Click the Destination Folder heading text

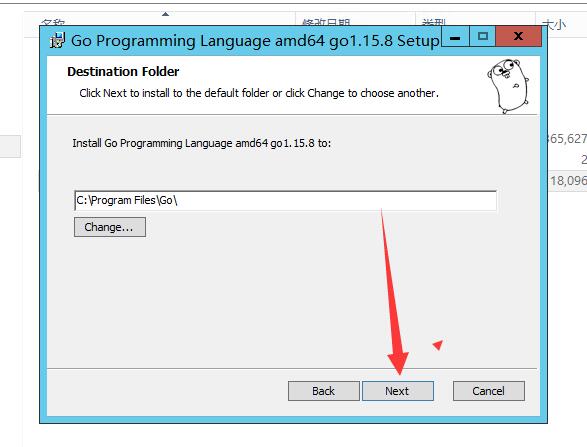(123, 72)
